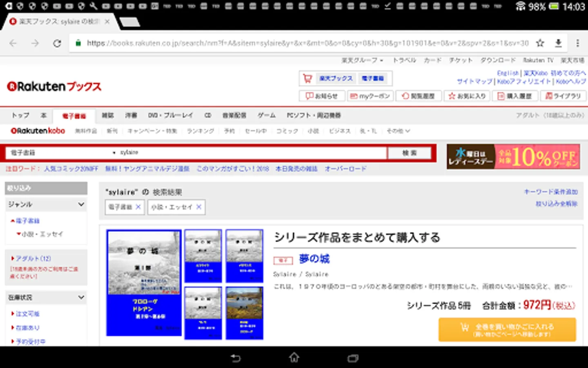Bookmark this page with the star icon
Viewport: 588px width, 368px height.
point(540,43)
